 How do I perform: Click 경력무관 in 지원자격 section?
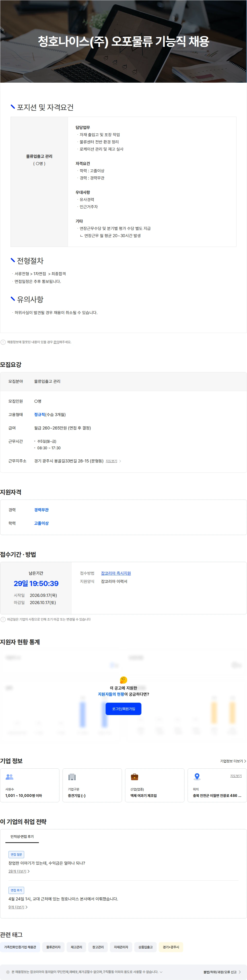coord(41,510)
